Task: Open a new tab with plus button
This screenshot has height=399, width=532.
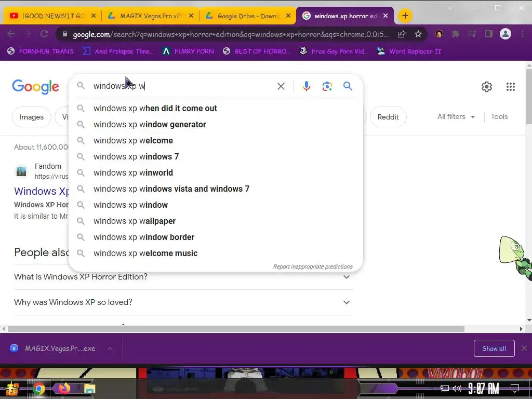Action: pyautogui.click(x=405, y=16)
